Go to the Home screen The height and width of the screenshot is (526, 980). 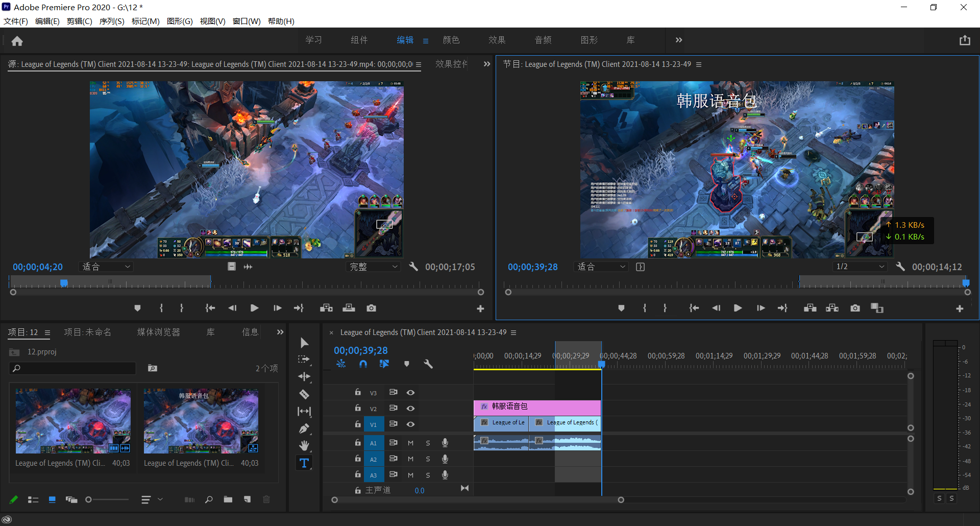click(x=17, y=41)
